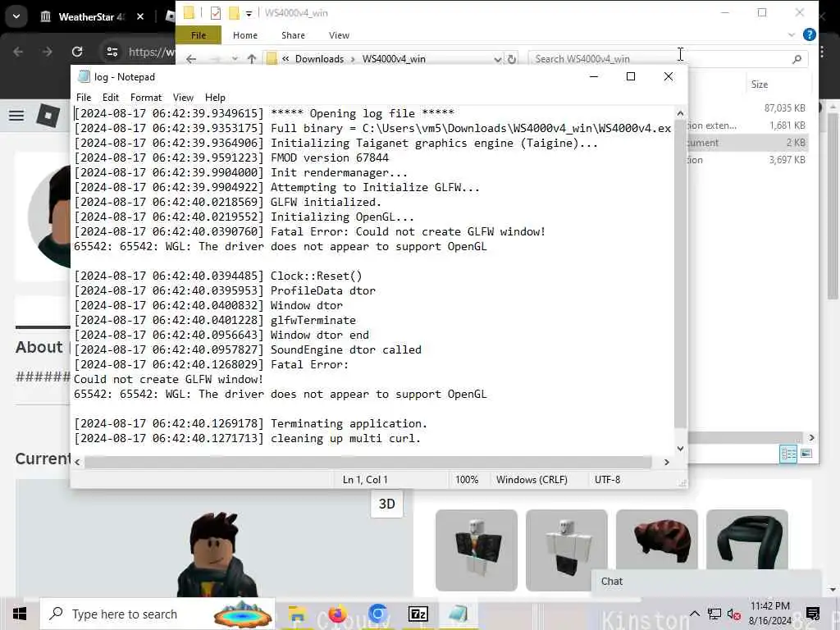This screenshot has height=630, width=840.
Task: Switch to Share tab in Explorer
Action: pos(293,34)
